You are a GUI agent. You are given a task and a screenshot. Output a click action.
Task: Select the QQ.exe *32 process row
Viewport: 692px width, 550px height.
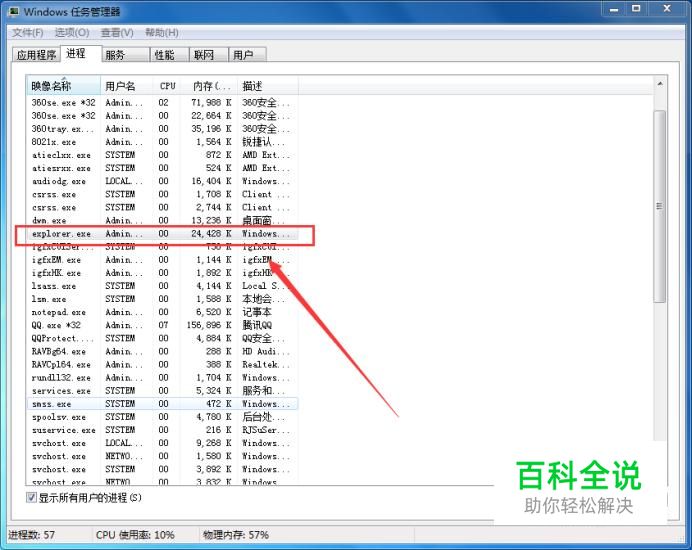(x=162, y=325)
